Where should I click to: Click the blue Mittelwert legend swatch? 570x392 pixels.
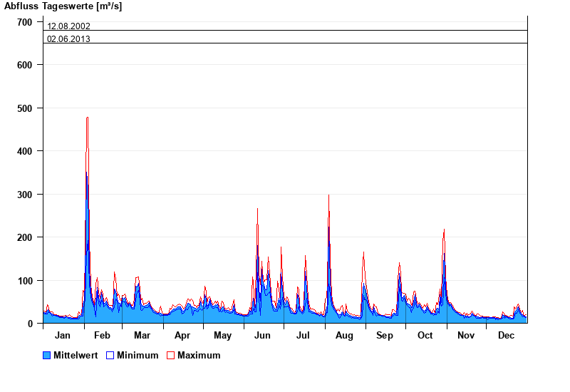(47, 356)
